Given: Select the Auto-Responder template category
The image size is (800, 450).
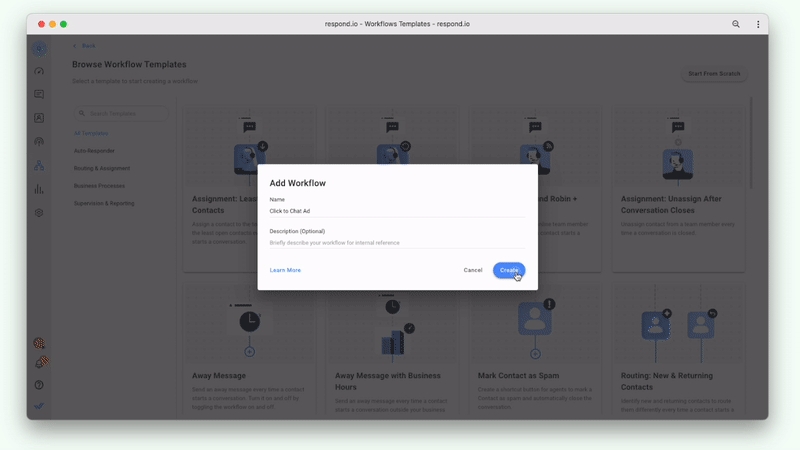Looking at the screenshot, I should point(94,151).
